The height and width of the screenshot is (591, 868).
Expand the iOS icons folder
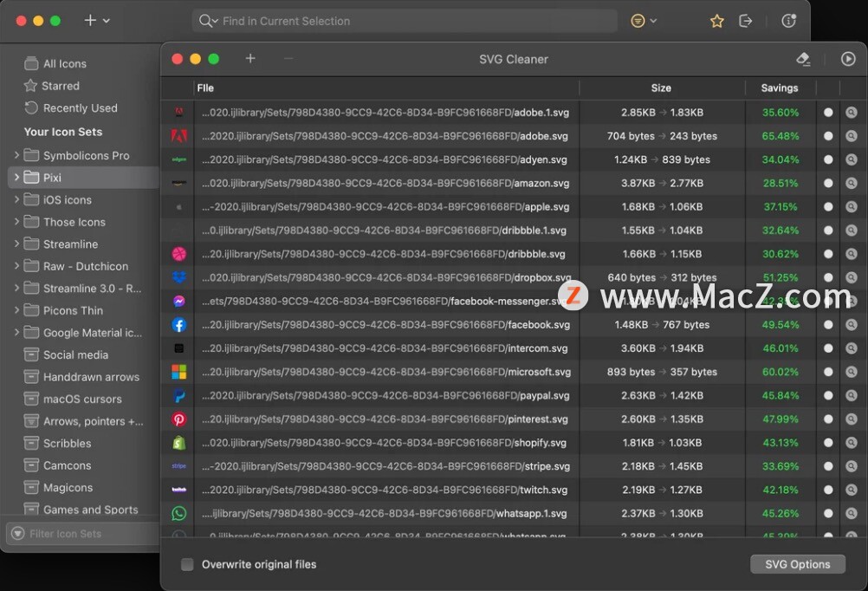click(x=16, y=199)
